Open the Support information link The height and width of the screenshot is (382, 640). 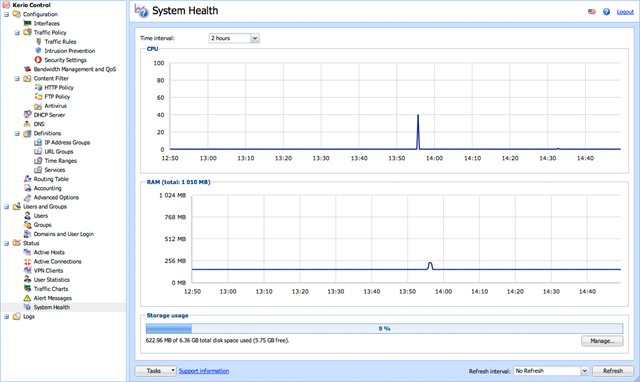[x=204, y=371]
